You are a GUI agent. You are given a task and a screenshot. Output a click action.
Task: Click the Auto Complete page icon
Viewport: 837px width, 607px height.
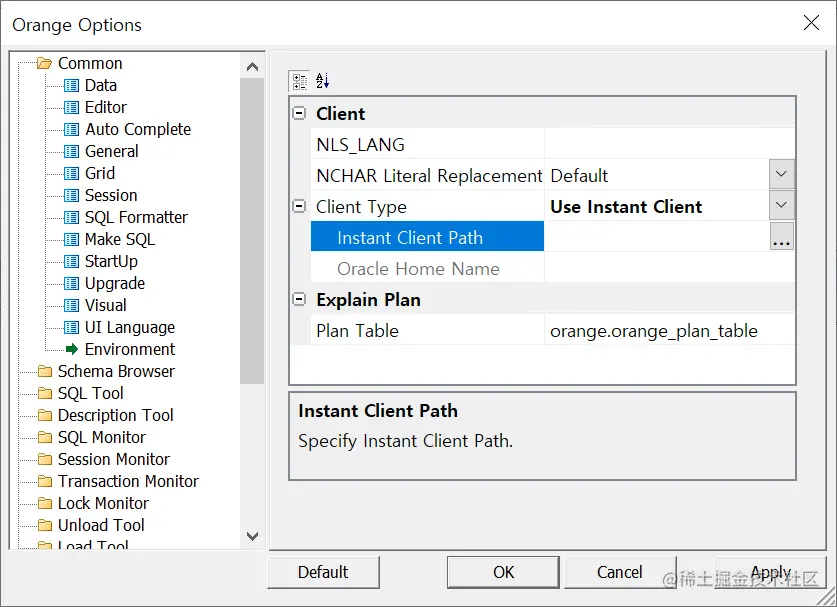(72, 129)
